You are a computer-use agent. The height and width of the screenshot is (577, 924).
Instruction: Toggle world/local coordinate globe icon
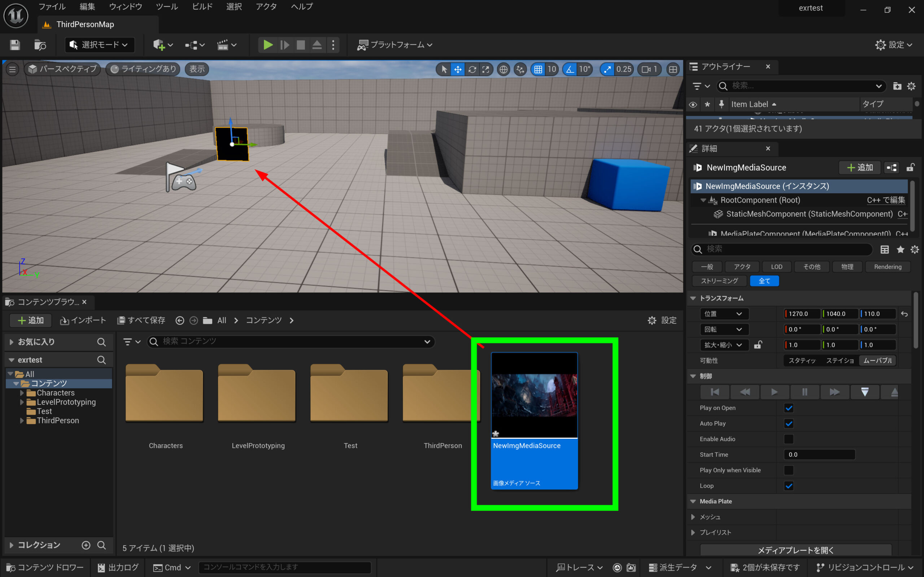(x=504, y=70)
